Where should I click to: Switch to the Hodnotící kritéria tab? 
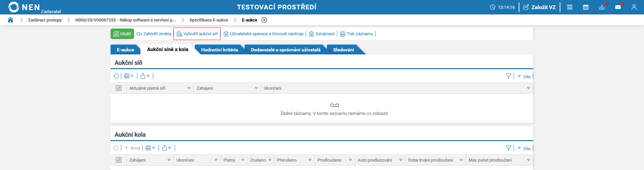click(x=219, y=50)
